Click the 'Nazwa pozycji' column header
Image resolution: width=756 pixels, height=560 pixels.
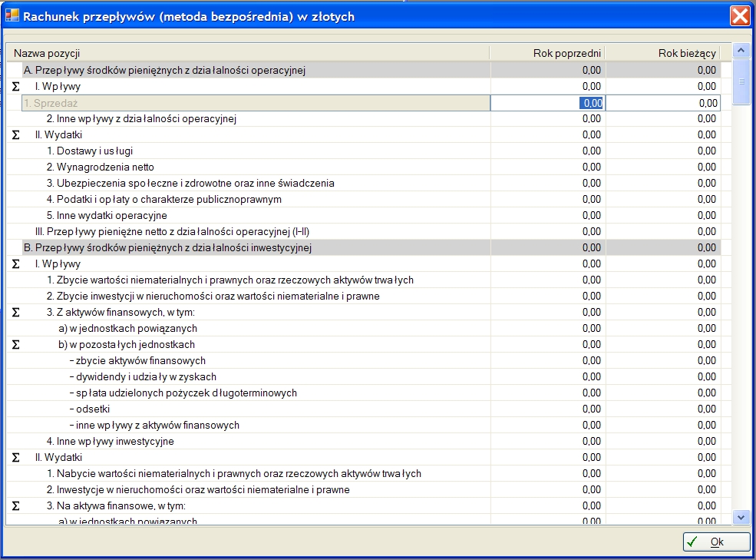246,53
